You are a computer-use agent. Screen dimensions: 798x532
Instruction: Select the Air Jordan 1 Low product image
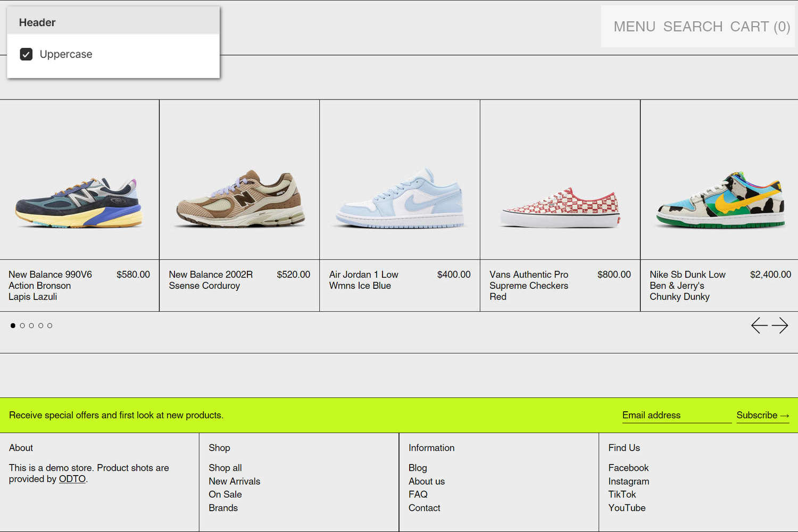point(399,179)
